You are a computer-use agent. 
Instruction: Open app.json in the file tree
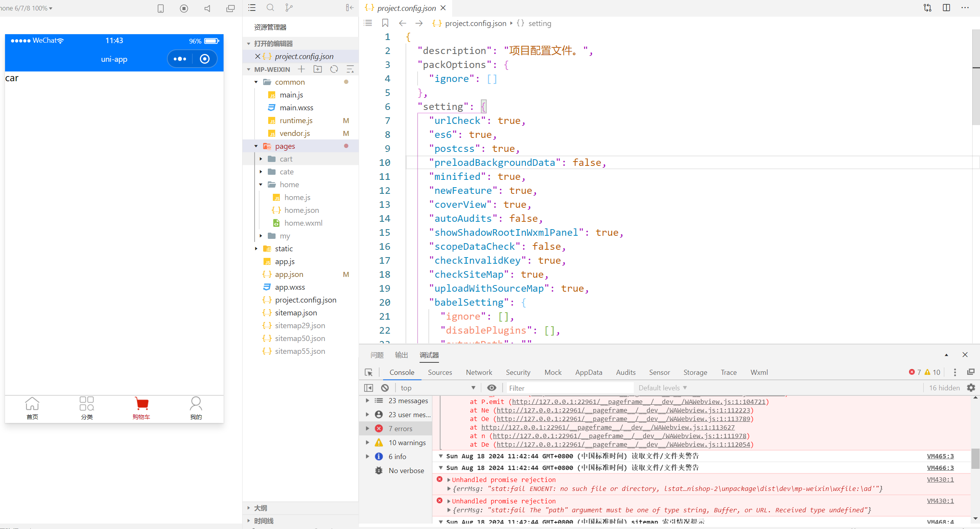click(x=289, y=274)
